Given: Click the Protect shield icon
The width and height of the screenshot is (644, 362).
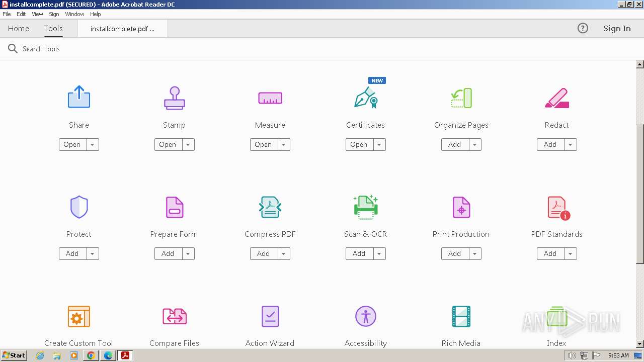Looking at the screenshot, I should click(x=79, y=207).
